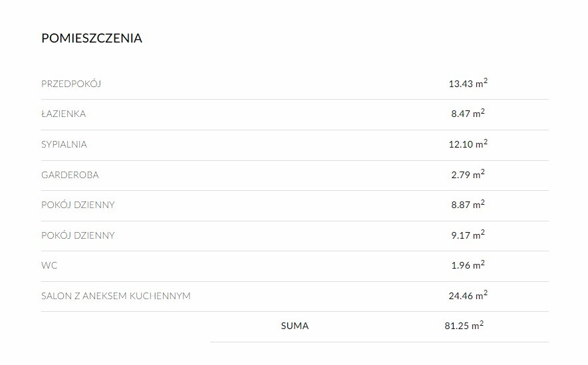Select the SYPIALNIA room label
The width and height of the screenshot is (588, 365).
point(64,145)
